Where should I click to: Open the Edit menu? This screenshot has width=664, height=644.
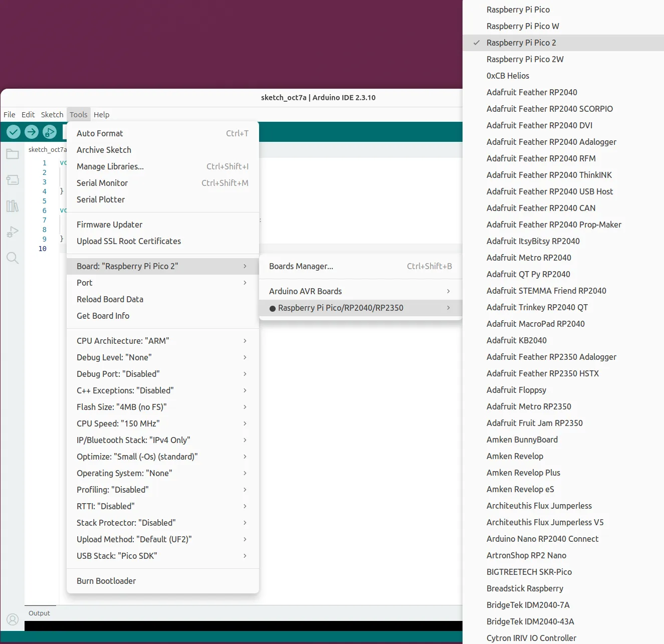coord(28,114)
